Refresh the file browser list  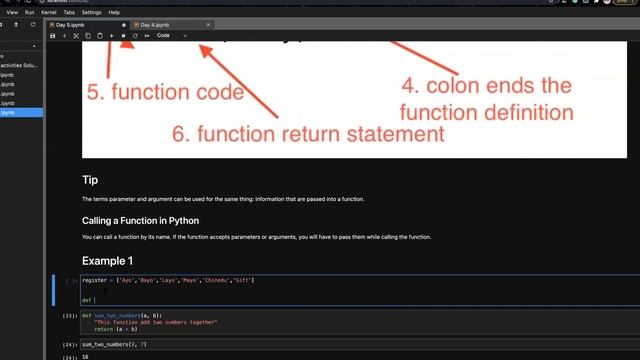[x=33, y=24]
